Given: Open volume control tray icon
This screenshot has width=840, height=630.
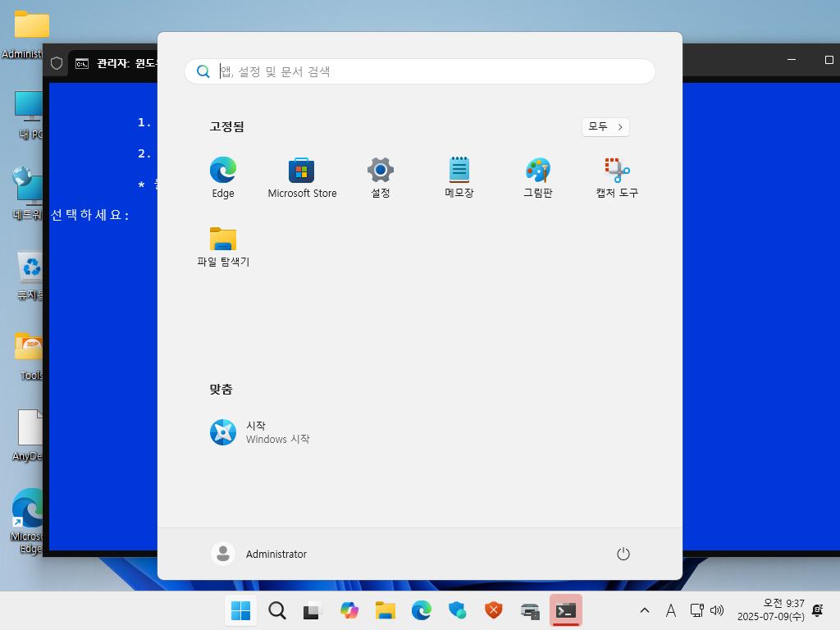Looking at the screenshot, I should coord(717,610).
